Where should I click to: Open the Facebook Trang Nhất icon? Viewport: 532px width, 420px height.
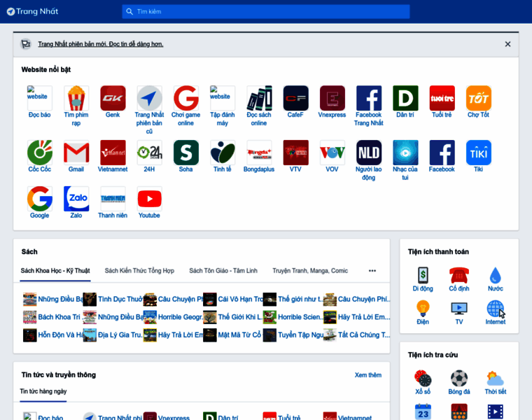tap(369, 98)
